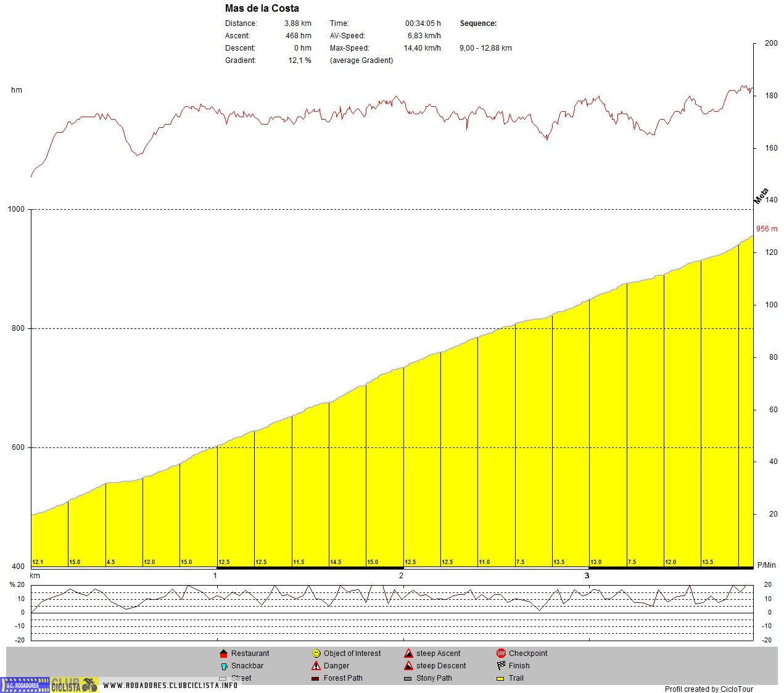Click the Snackbar cup icon
The image size is (784, 693).
coord(224,666)
